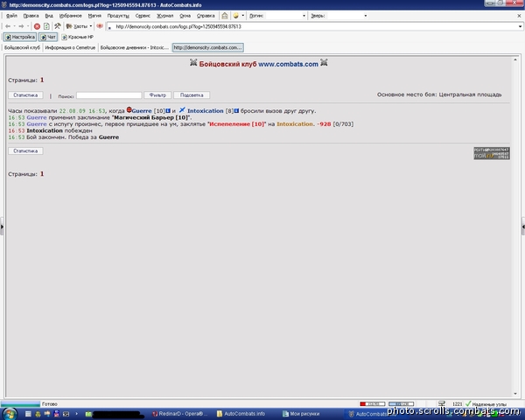Open info icon next to Intoxication [8]
The width and height of the screenshot is (525, 420).
tap(236, 110)
